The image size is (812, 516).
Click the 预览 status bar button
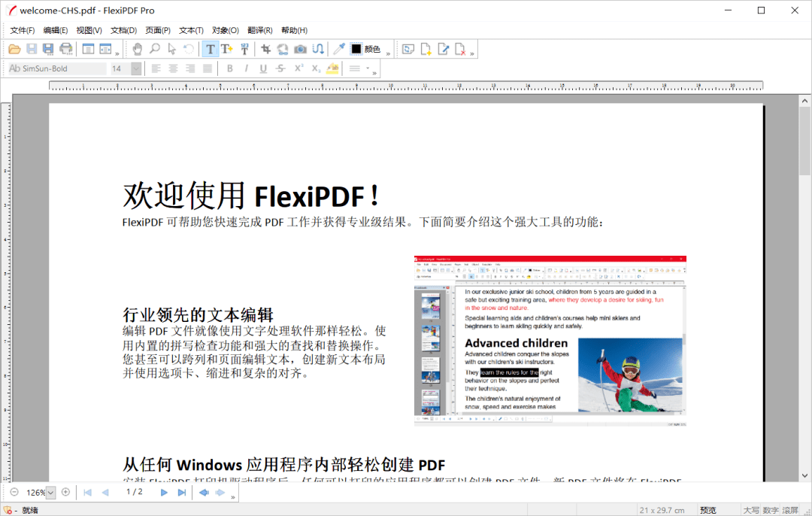[x=708, y=510]
